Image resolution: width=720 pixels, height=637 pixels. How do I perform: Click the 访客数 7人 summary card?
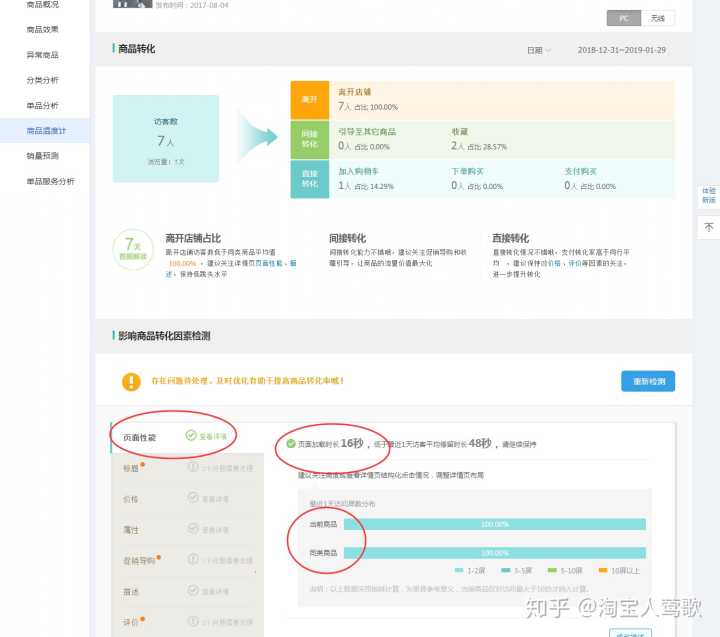166,139
